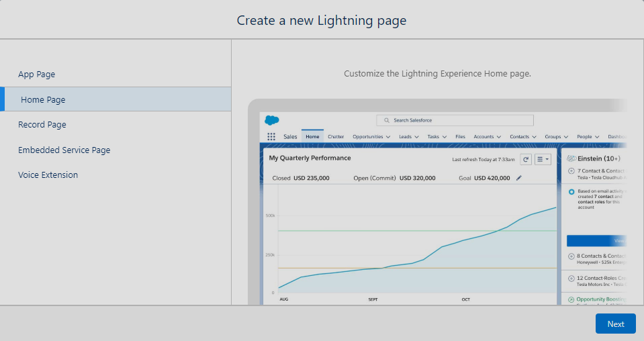Click the My Quarterly Performance heading
This screenshot has width=644, height=341.
pyautogui.click(x=310, y=158)
